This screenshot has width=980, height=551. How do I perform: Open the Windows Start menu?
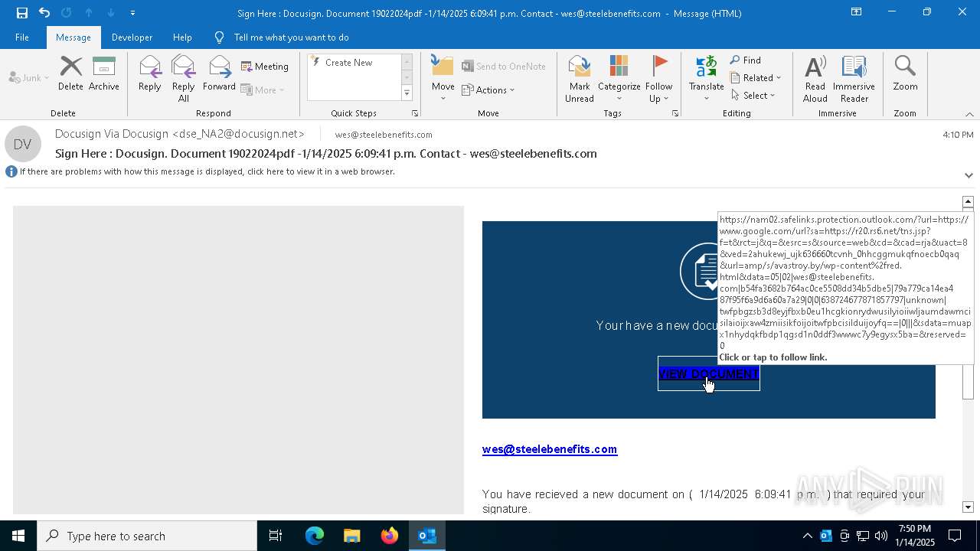point(18,536)
